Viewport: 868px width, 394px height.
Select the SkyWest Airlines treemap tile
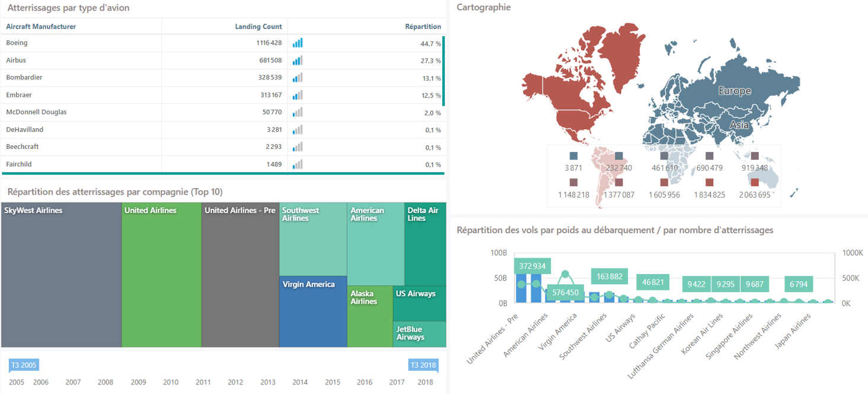point(61,275)
